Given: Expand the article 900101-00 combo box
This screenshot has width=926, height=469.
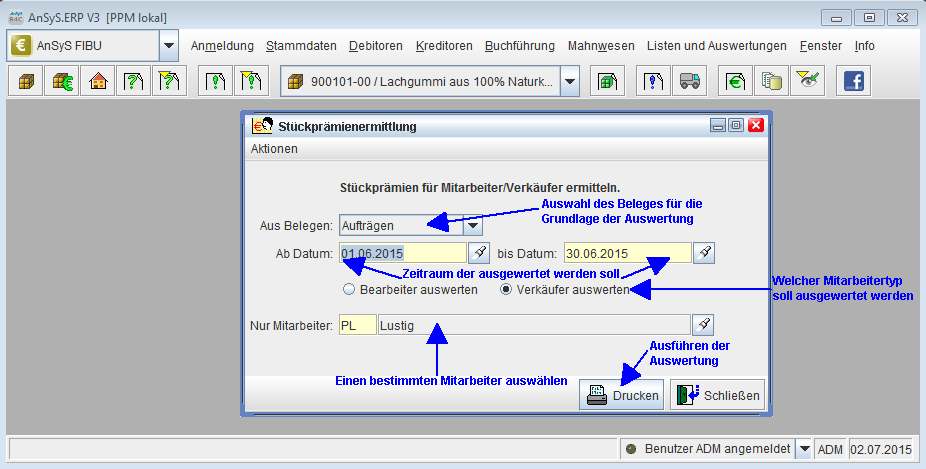Looking at the screenshot, I should click(569, 82).
